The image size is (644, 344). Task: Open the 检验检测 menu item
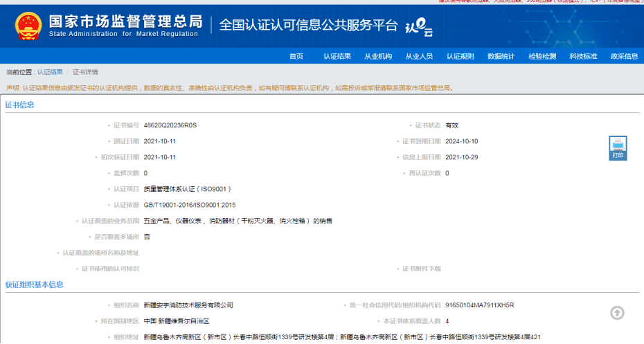tap(542, 56)
